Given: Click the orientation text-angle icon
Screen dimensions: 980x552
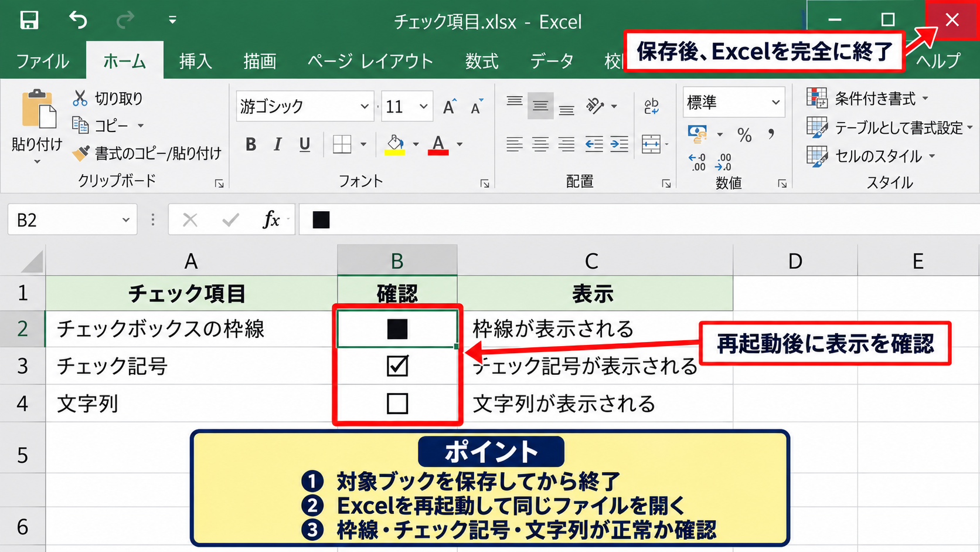Looking at the screenshot, I should pyautogui.click(x=595, y=106).
